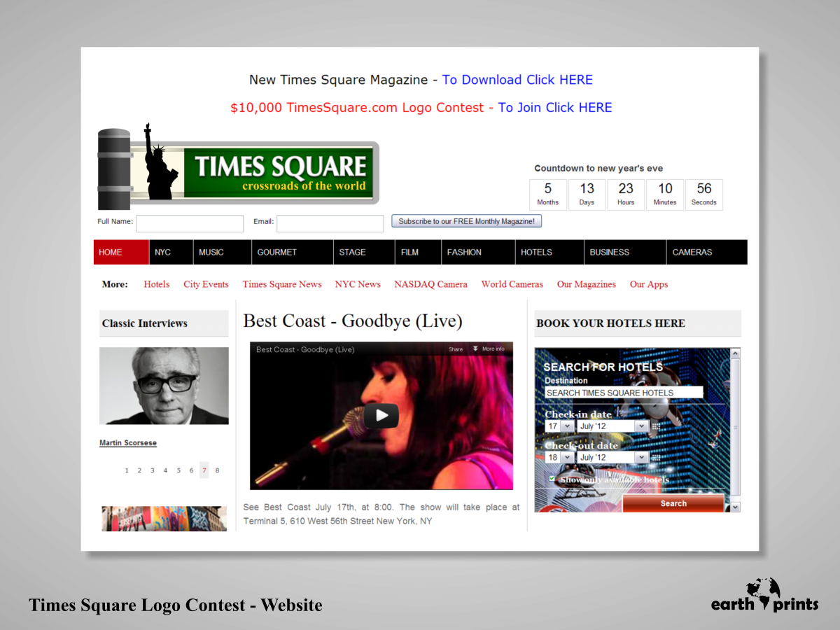Viewport: 840px width, 630px height.
Task: Toggle Show only available hotels checkbox
Action: (552, 479)
